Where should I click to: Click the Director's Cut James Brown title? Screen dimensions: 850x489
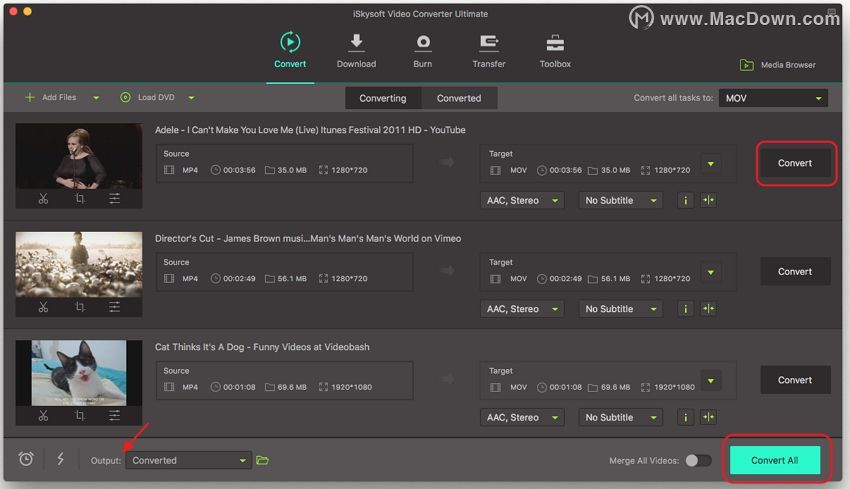pyautogui.click(x=308, y=239)
